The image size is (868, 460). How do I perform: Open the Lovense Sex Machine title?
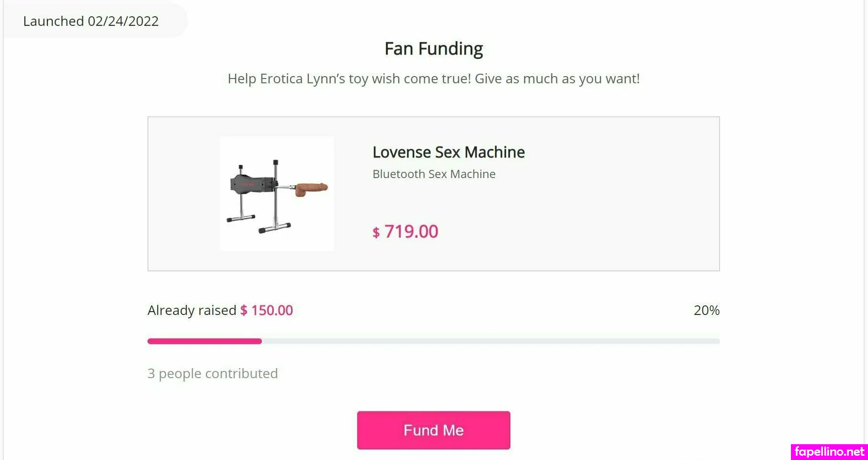tap(449, 152)
